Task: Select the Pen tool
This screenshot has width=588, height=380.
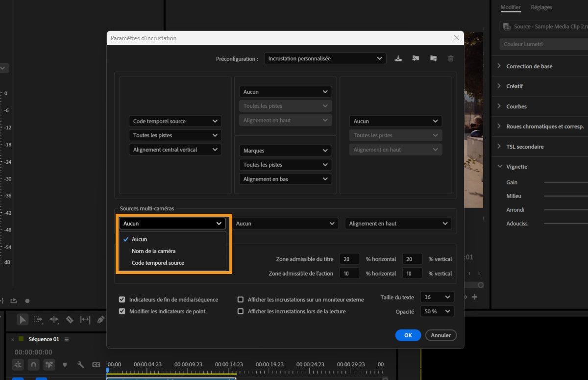Action: click(x=100, y=320)
